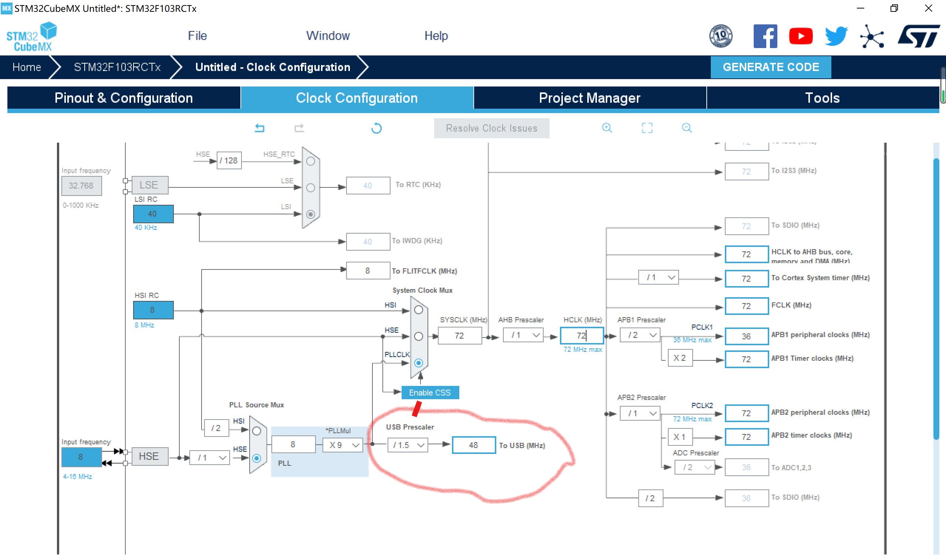This screenshot has width=946, height=560.
Task: Select HSI in System Clock Mux
Action: [418, 310]
